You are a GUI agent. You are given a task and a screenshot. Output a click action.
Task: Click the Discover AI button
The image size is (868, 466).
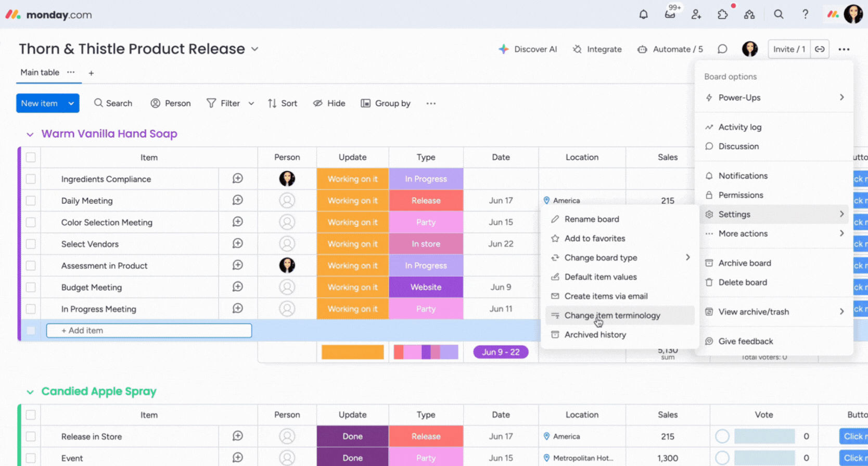click(x=528, y=49)
